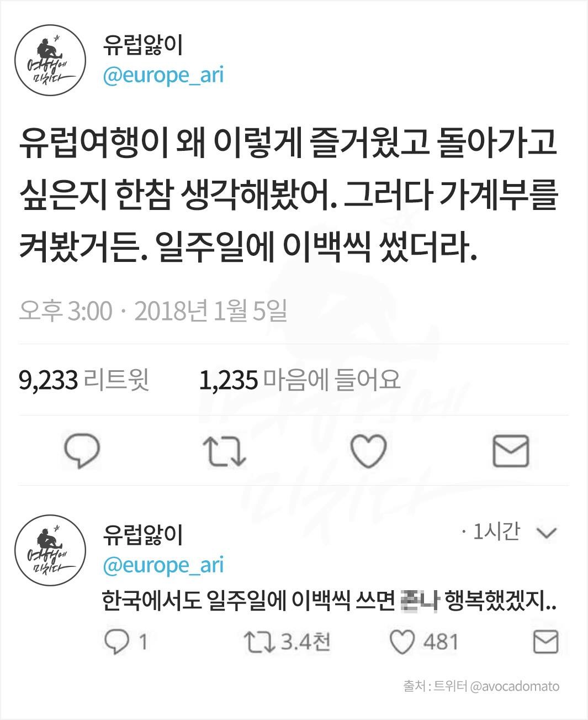588x720 pixels.
Task: Click the envelope message icon on main tweet
Action: [x=511, y=450]
